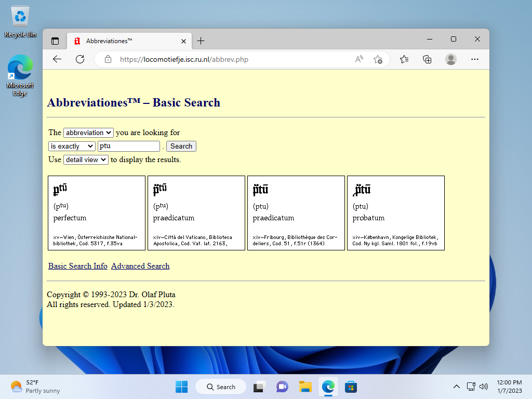
Task: Open the Favorites list icon
Action: (x=404, y=59)
